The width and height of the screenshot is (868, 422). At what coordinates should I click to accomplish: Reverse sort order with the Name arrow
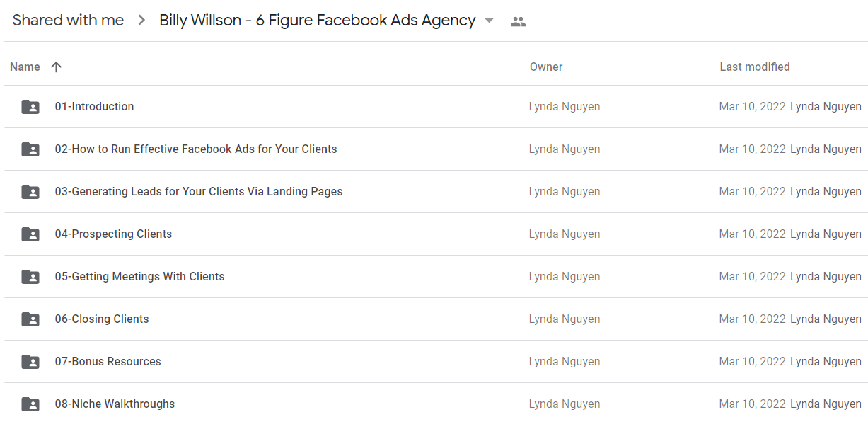[57, 67]
